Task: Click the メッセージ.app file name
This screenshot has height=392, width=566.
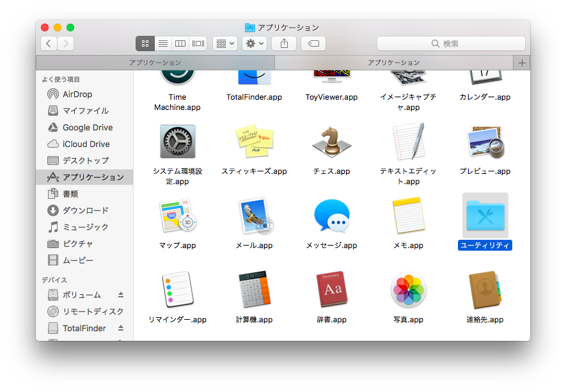Action: (331, 246)
